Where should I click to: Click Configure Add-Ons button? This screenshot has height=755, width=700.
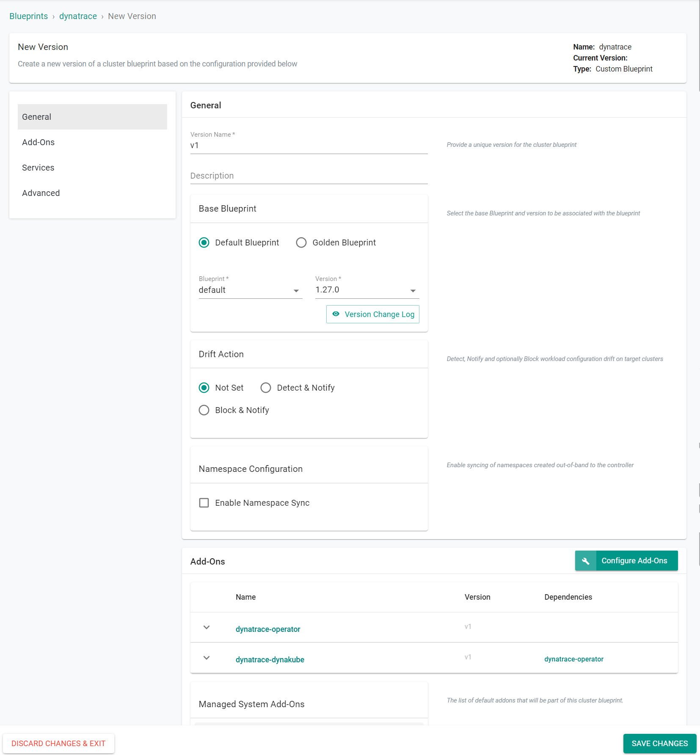[x=626, y=561]
